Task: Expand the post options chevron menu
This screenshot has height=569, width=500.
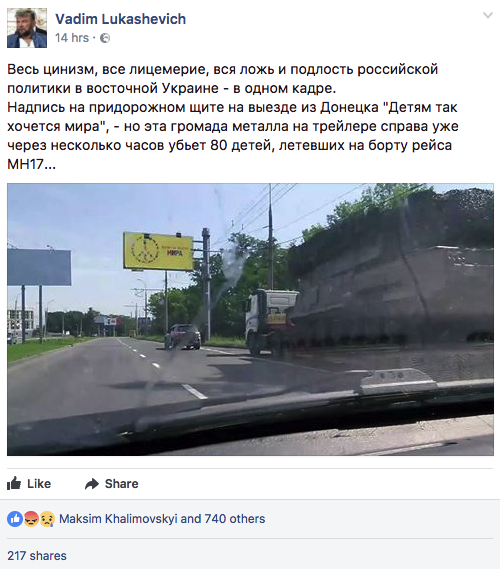Action: click(x=488, y=15)
